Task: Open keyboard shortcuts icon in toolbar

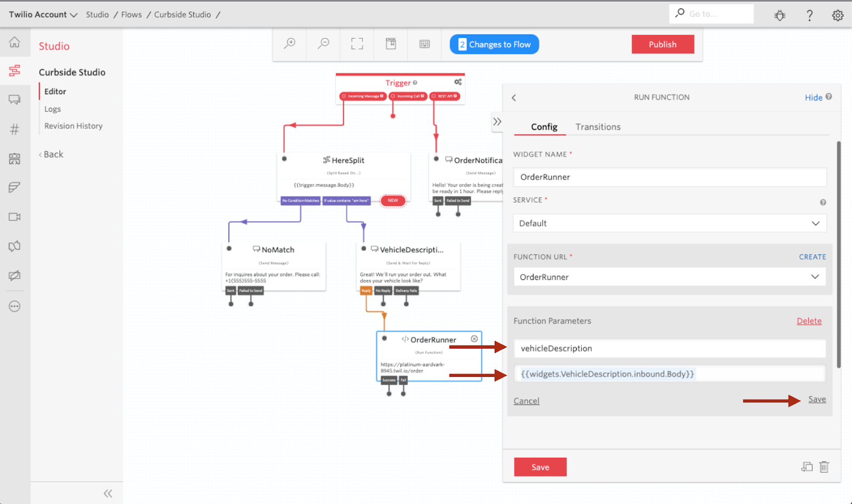Action: pyautogui.click(x=424, y=44)
